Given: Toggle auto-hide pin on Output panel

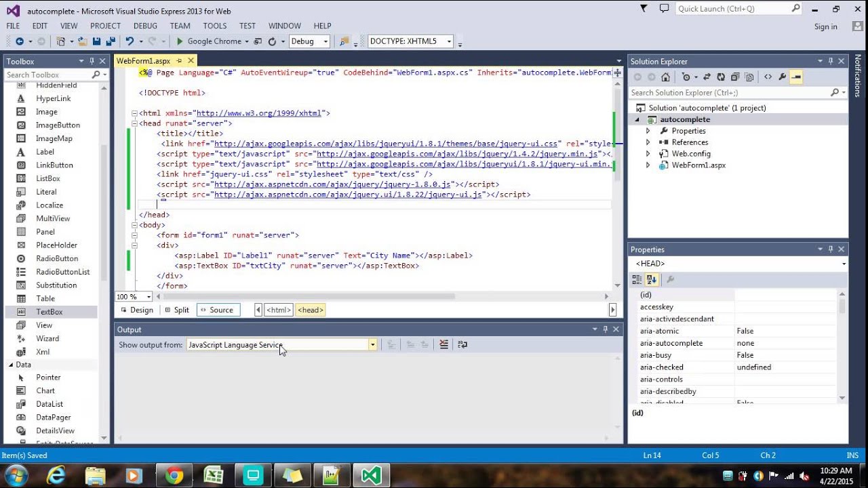Looking at the screenshot, I should click(x=604, y=329).
